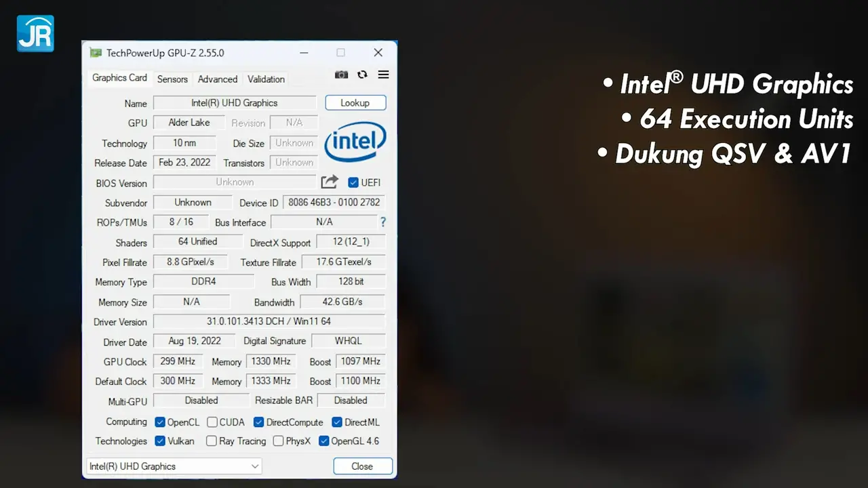Toggle the UEFI checkbox

pyautogui.click(x=353, y=182)
